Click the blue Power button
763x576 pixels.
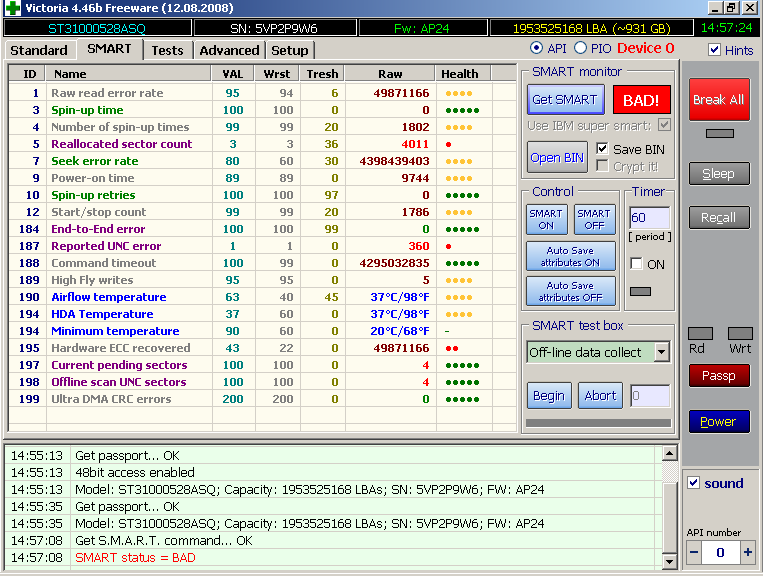point(718,421)
